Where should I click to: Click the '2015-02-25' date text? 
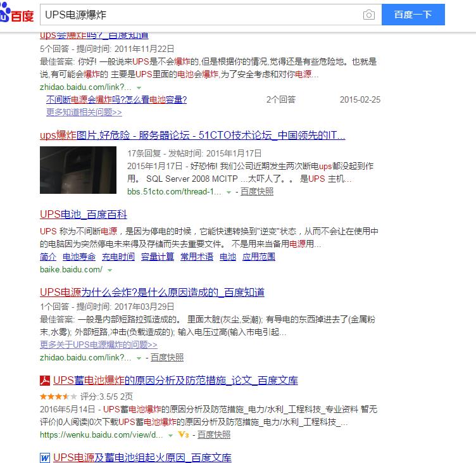(360, 99)
